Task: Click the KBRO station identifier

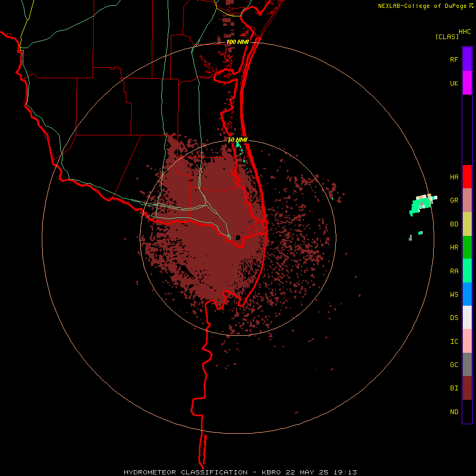Action: click(x=272, y=472)
